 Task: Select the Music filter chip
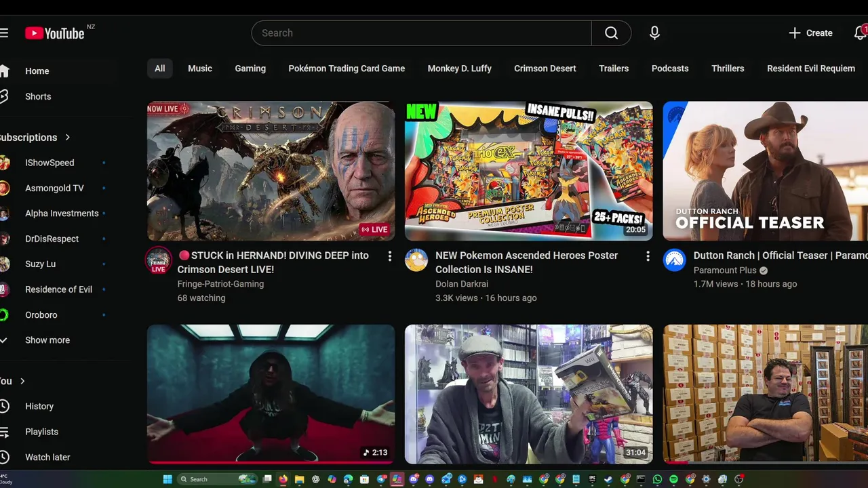(200, 68)
